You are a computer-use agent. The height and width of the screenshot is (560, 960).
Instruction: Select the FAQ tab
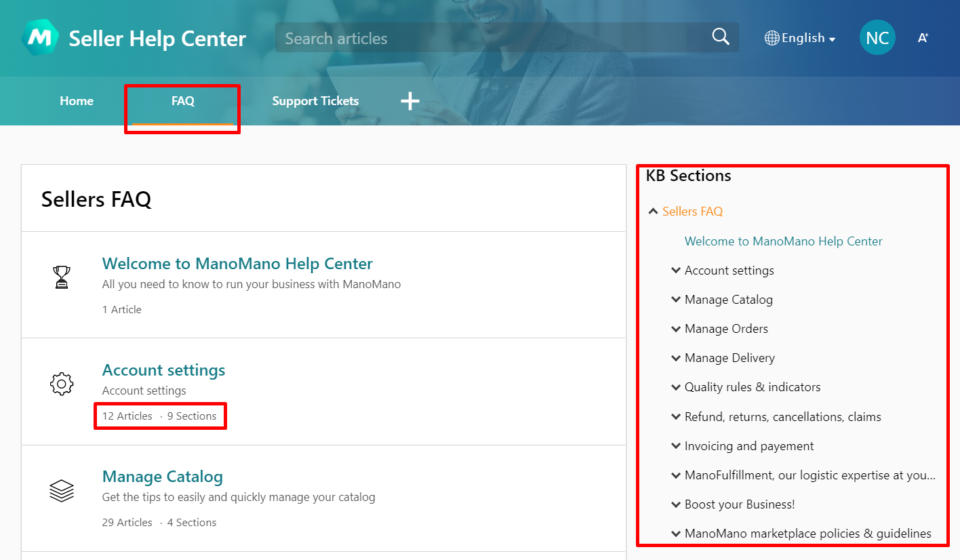183,101
